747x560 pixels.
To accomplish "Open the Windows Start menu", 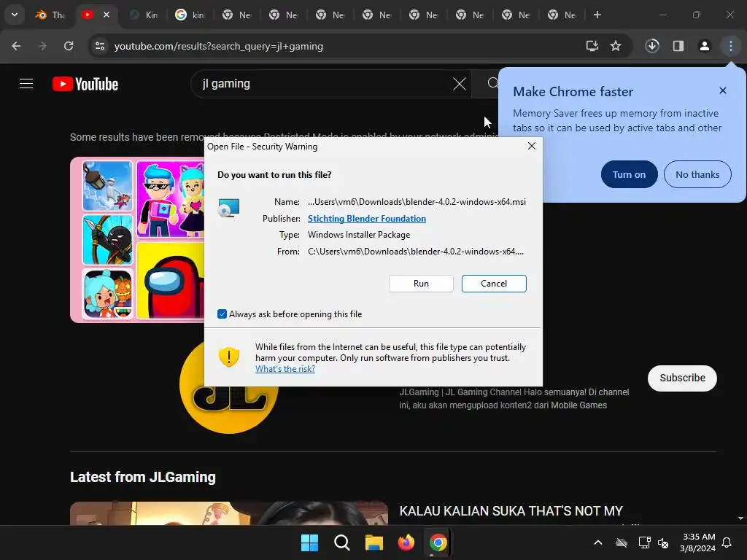I will [309, 542].
